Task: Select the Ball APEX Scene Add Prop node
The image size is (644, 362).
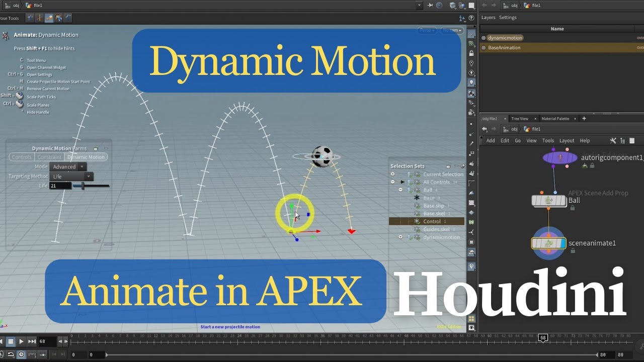Action: click(549, 201)
